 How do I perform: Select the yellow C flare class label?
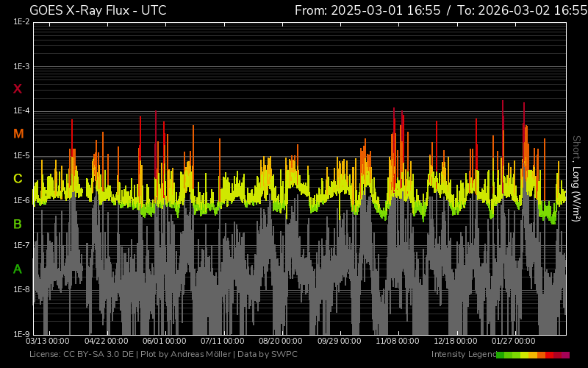click(18, 179)
